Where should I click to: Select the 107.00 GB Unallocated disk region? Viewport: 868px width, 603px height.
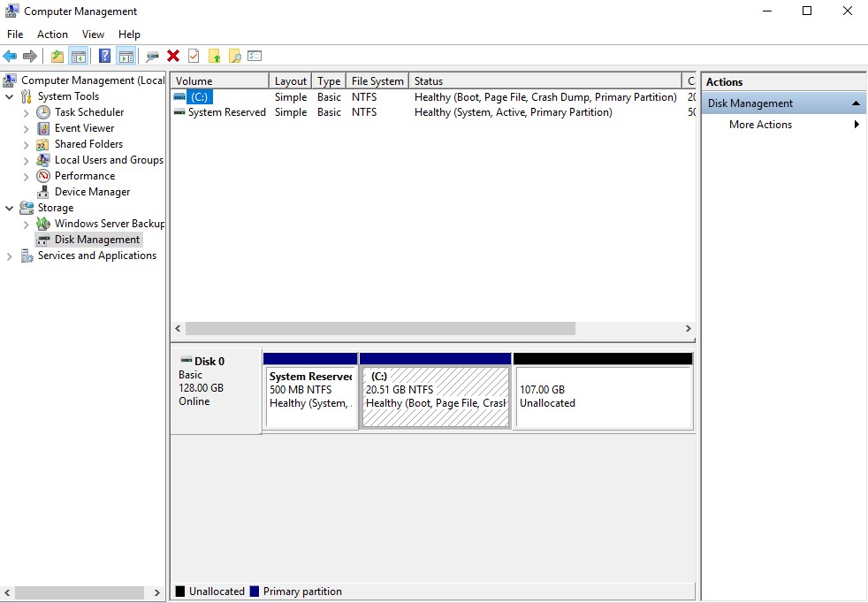603,397
